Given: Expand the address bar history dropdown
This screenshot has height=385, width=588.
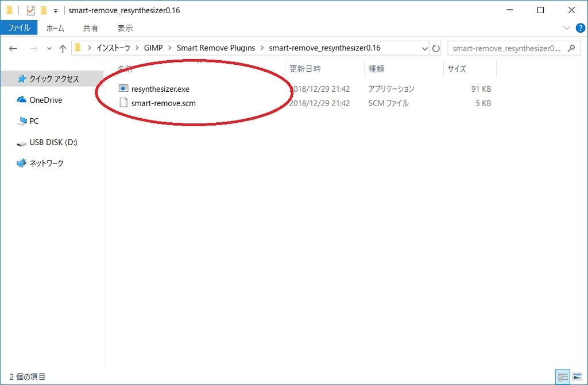Looking at the screenshot, I should click(x=424, y=48).
